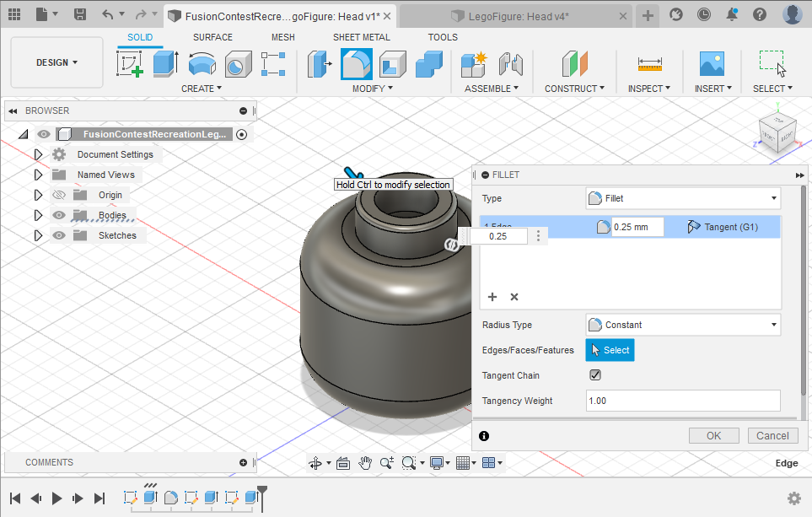812x517 pixels.
Task: Select the Pan hand tool
Action: point(365,463)
